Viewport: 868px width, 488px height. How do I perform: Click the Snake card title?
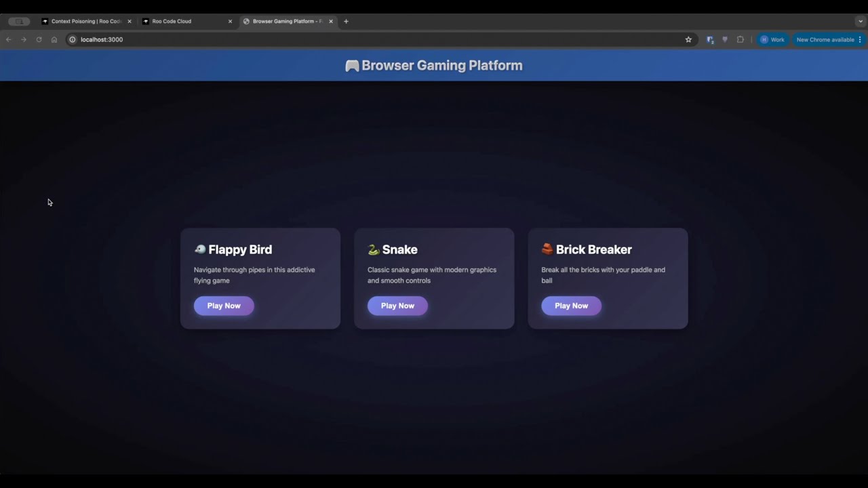[399, 249]
